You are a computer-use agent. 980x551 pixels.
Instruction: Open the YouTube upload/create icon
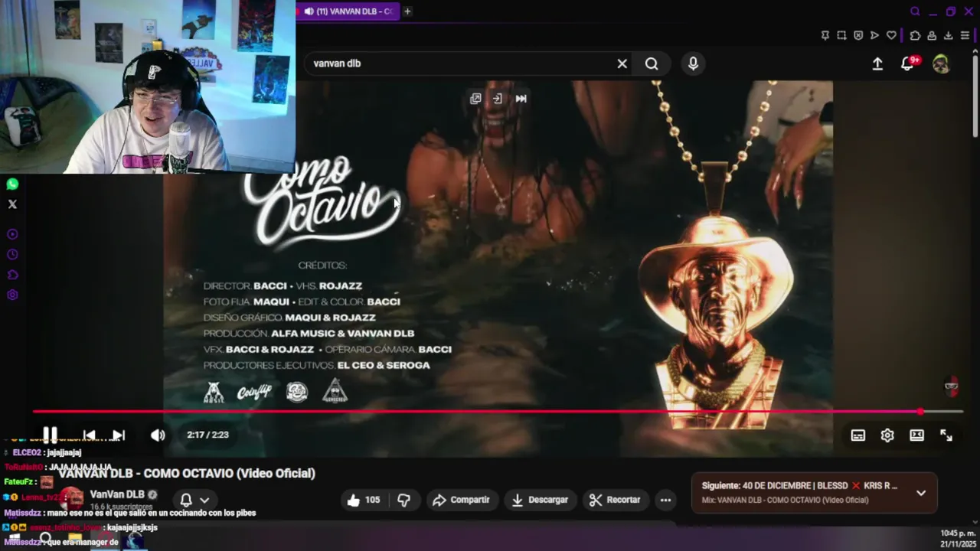point(877,64)
